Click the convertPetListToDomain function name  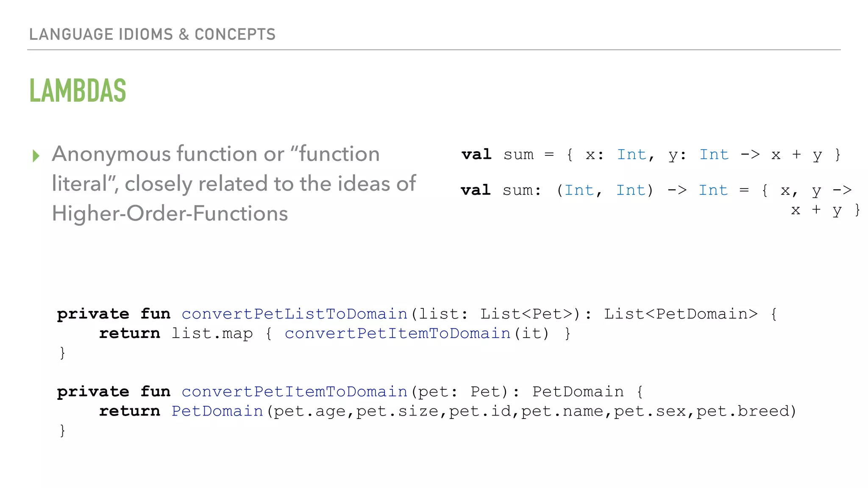[x=294, y=314]
